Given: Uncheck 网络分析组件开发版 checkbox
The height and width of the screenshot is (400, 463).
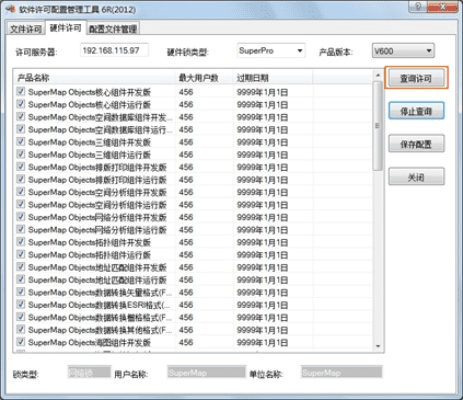Looking at the screenshot, I should [x=21, y=216].
